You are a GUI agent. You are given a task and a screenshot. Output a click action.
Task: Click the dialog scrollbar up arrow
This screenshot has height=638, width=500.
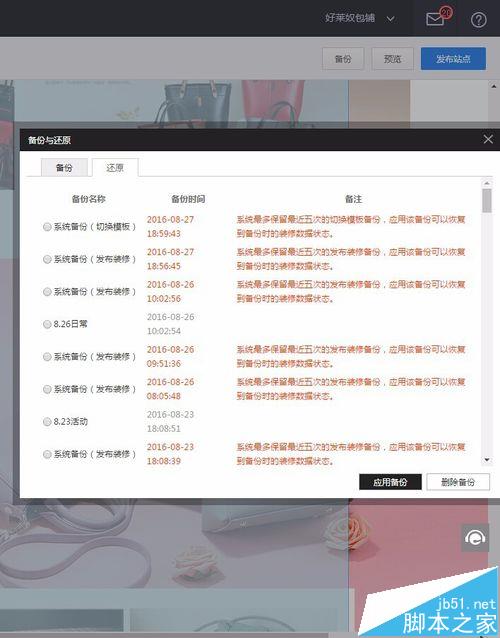pos(487,184)
